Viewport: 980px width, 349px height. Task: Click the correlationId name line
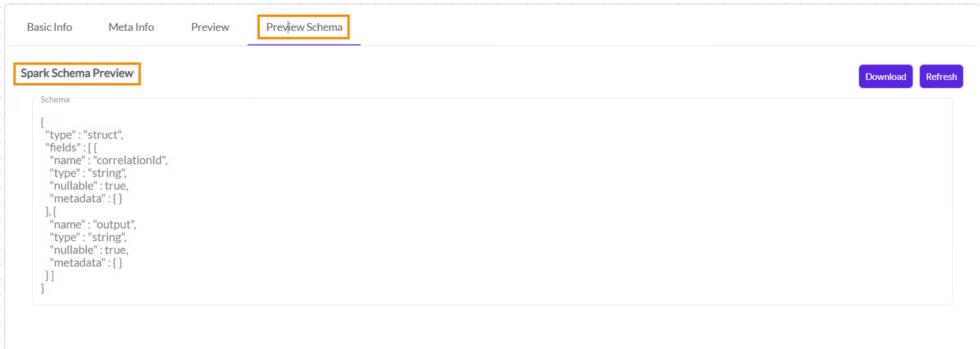(x=108, y=160)
